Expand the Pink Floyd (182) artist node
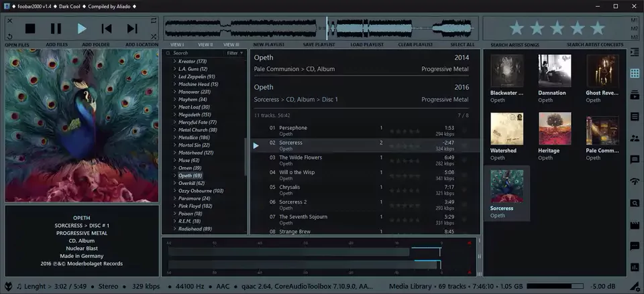Viewport: 644px width, 294px height. coord(174,206)
